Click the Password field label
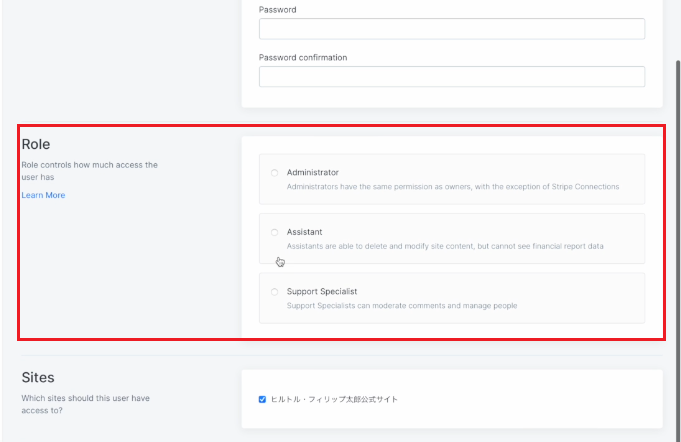Image resolution: width=681 pixels, height=442 pixels. [x=278, y=10]
